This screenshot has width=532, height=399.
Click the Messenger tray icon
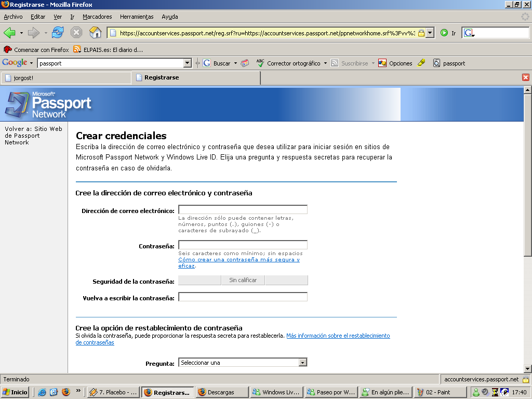point(476,392)
